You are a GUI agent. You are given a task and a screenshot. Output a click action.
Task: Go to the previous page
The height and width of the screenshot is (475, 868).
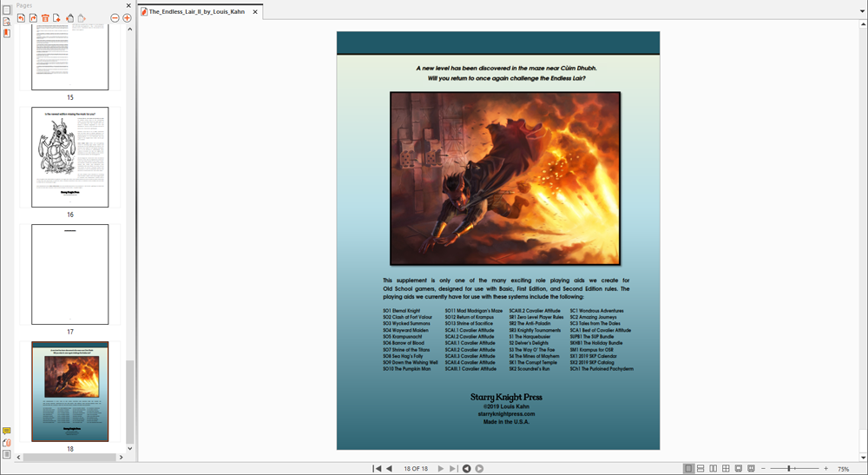pos(390,469)
